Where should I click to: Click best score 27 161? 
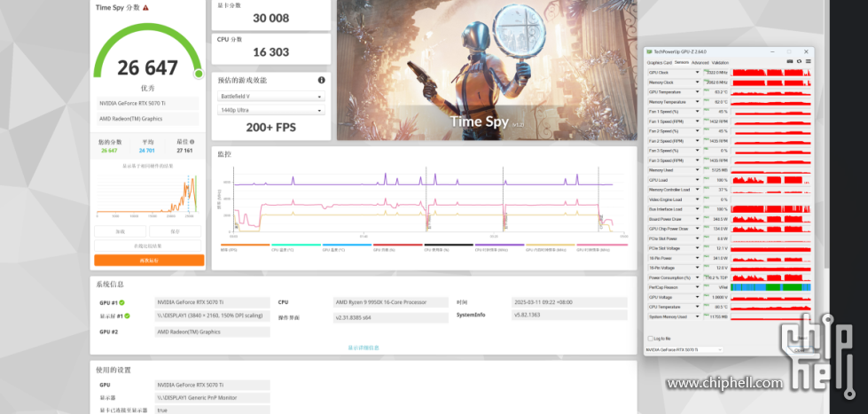point(185,151)
